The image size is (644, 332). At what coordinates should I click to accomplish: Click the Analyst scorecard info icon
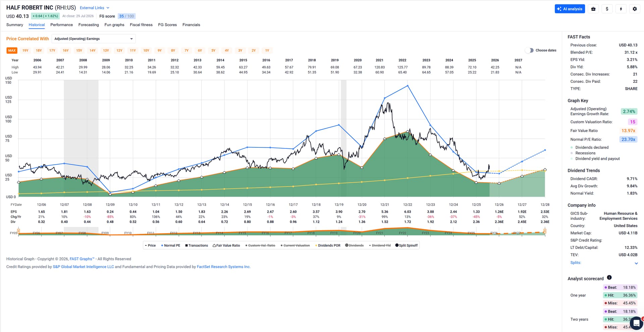point(609,277)
